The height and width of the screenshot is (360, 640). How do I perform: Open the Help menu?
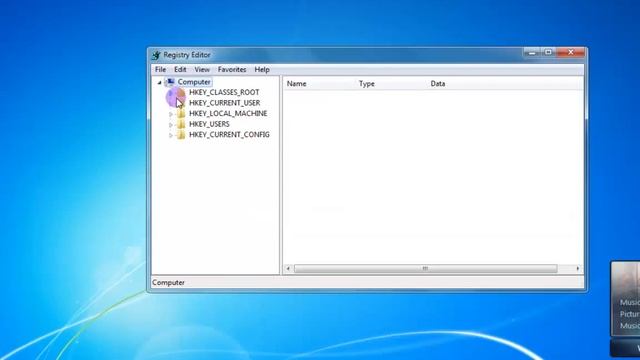click(262, 69)
